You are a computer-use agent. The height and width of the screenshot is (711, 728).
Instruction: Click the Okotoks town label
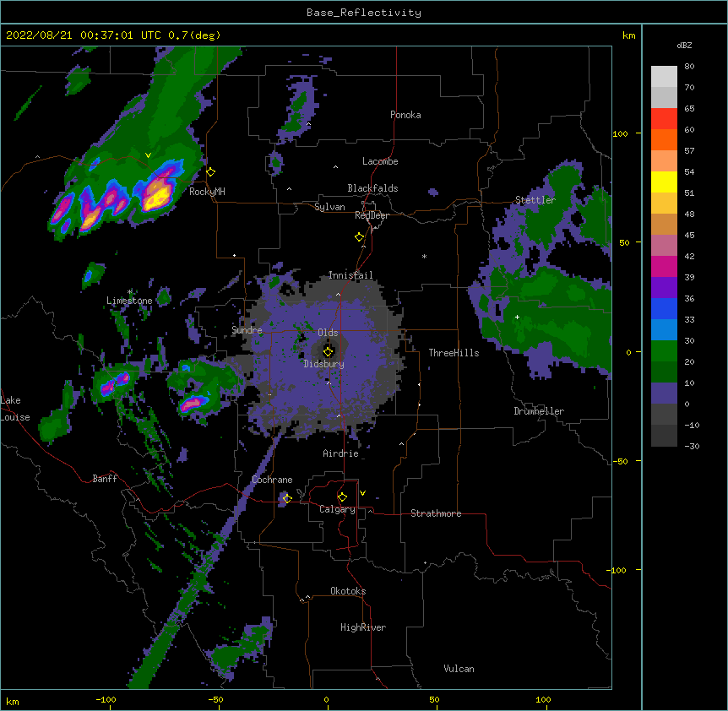[x=348, y=591]
